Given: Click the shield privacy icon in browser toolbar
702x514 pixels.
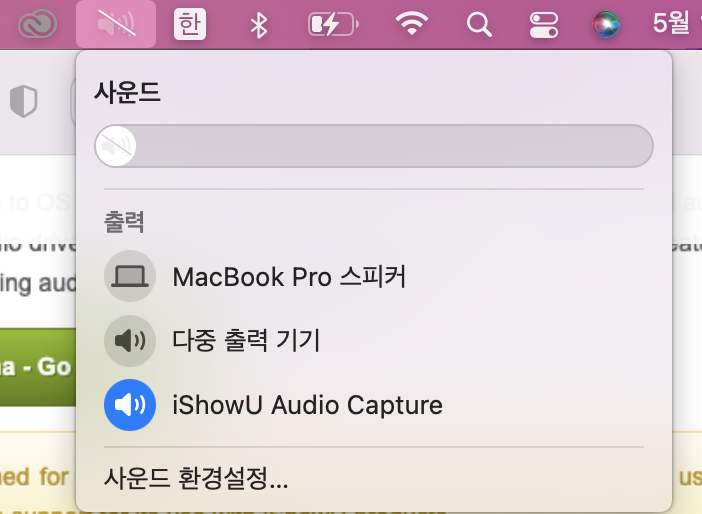Looking at the screenshot, I should click(23, 101).
